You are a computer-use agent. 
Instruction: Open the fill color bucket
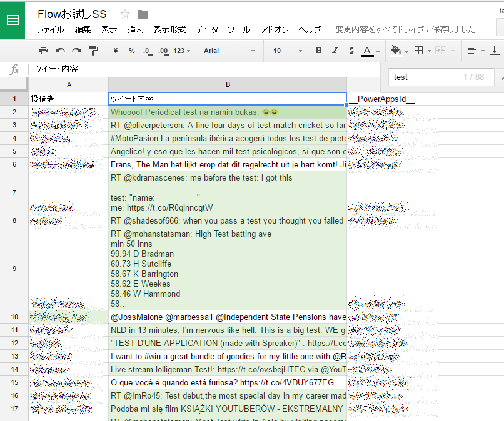click(396, 51)
